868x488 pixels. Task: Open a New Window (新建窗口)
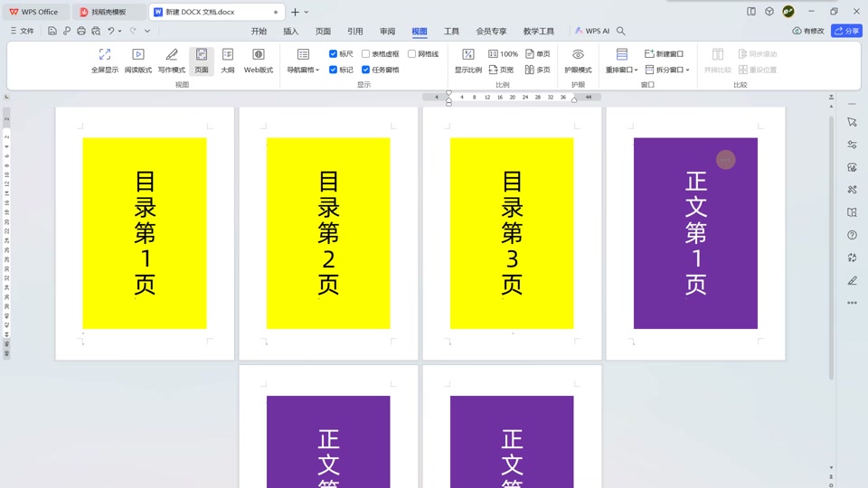(665, 53)
